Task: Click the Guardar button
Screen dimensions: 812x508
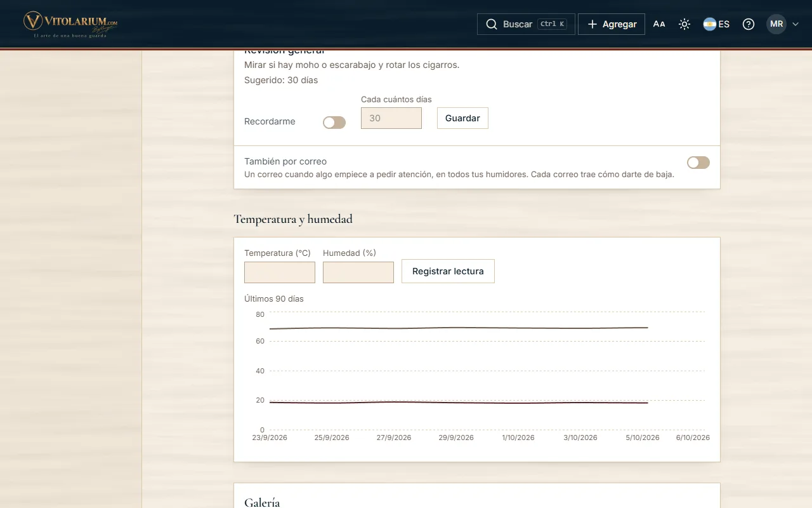Action: pyautogui.click(x=462, y=118)
